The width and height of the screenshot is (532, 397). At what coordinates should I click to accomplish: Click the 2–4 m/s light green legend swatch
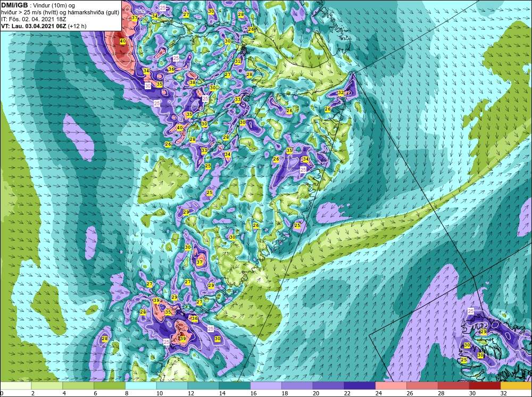point(47,386)
